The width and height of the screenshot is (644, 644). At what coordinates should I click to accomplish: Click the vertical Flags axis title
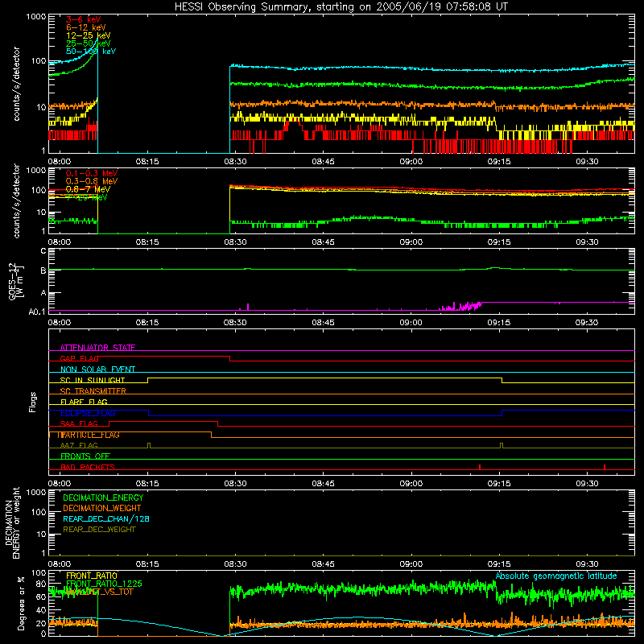coord(33,402)
